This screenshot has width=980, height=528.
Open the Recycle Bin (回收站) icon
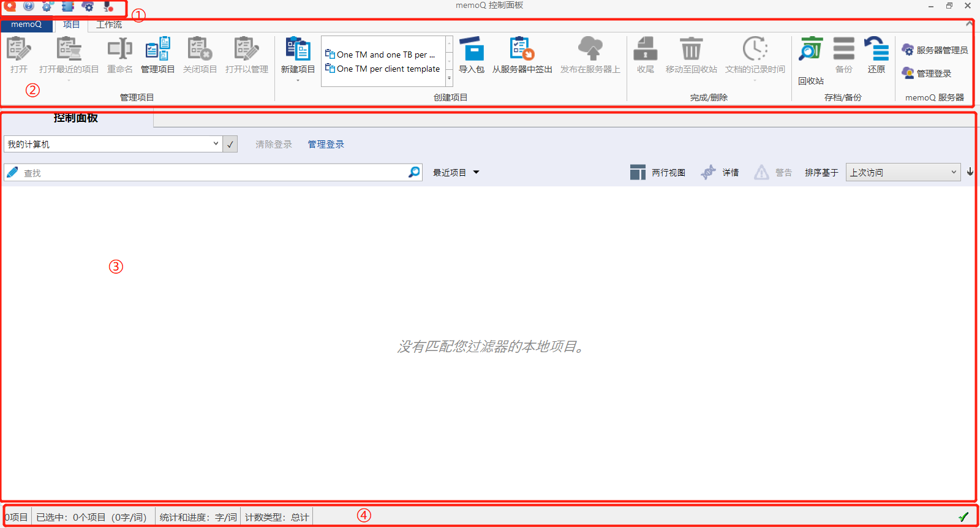[810, 50]
